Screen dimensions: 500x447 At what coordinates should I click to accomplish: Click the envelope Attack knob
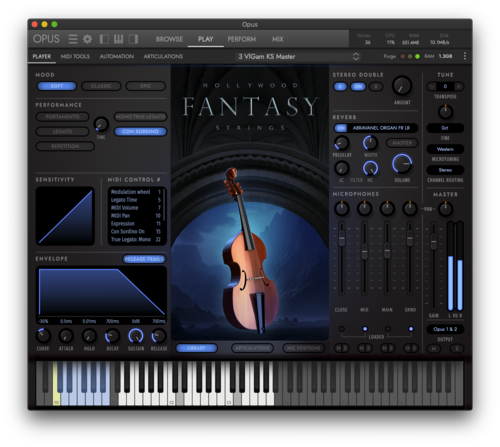coord(66,336)
